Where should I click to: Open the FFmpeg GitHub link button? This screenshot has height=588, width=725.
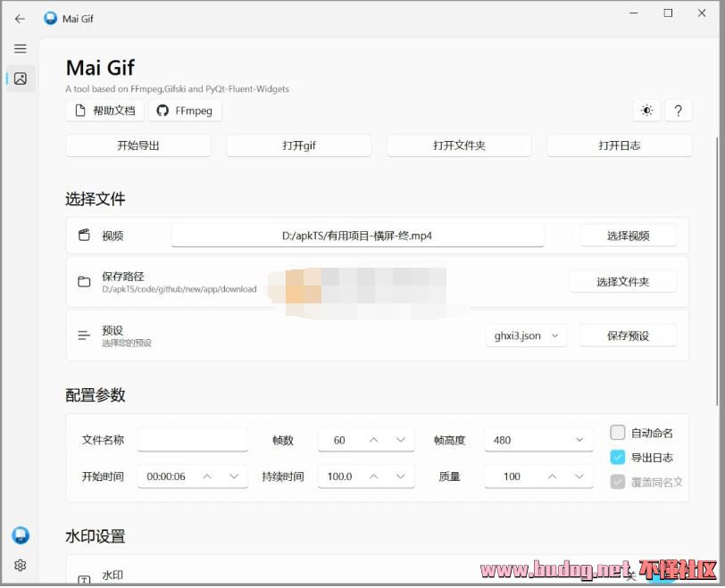click(x=185, y=111)
